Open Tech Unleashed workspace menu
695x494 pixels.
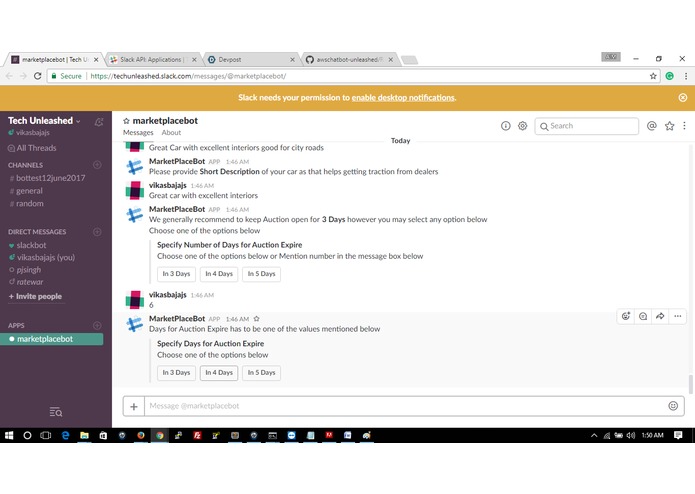coord(44,121)
